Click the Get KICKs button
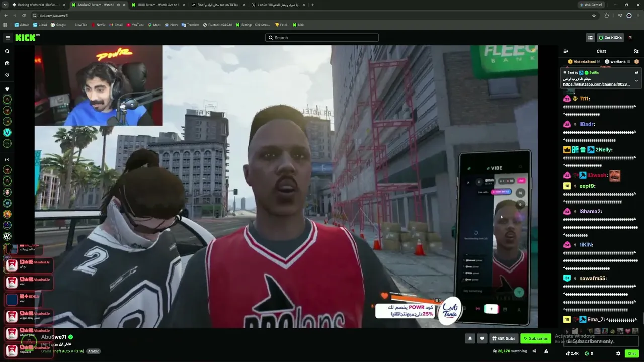 [x=610, y=38]
